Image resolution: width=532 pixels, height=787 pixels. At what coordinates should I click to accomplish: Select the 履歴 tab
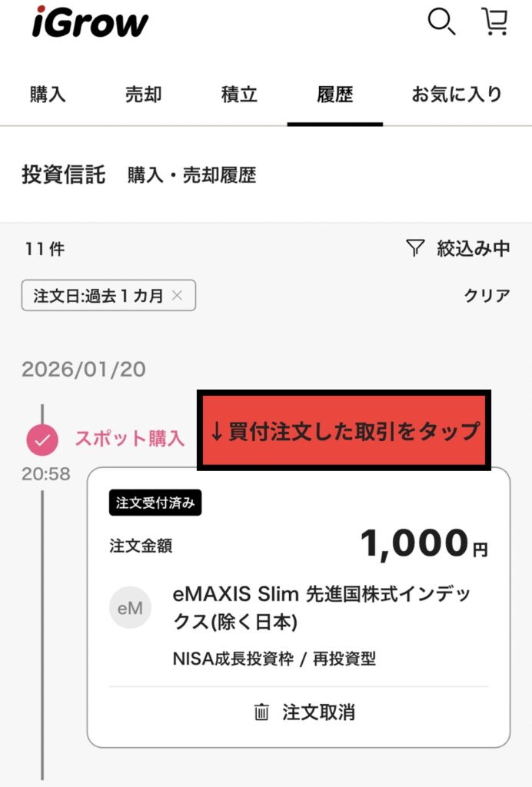coord(335,95)
